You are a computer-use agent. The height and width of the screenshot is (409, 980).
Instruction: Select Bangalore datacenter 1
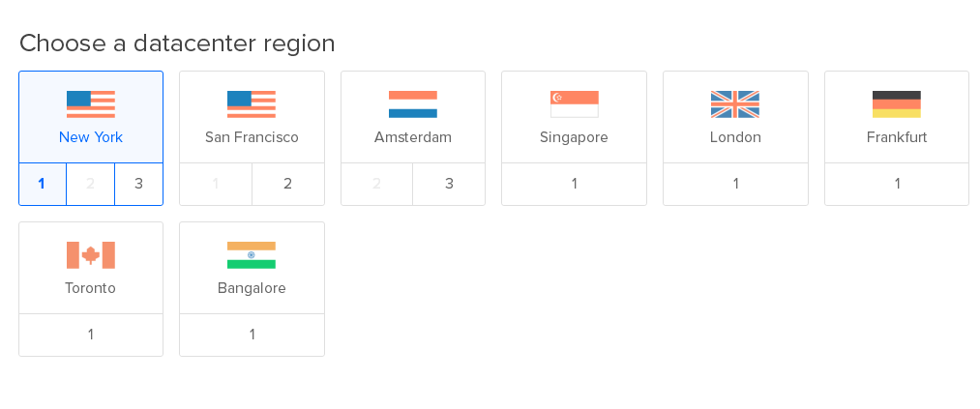click(252, 335)
